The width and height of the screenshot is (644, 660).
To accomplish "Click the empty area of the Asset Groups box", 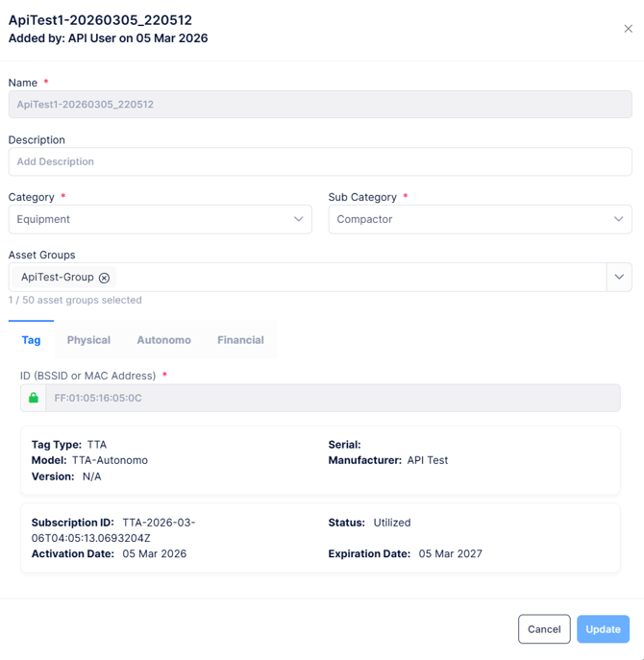I will [356, 277].
